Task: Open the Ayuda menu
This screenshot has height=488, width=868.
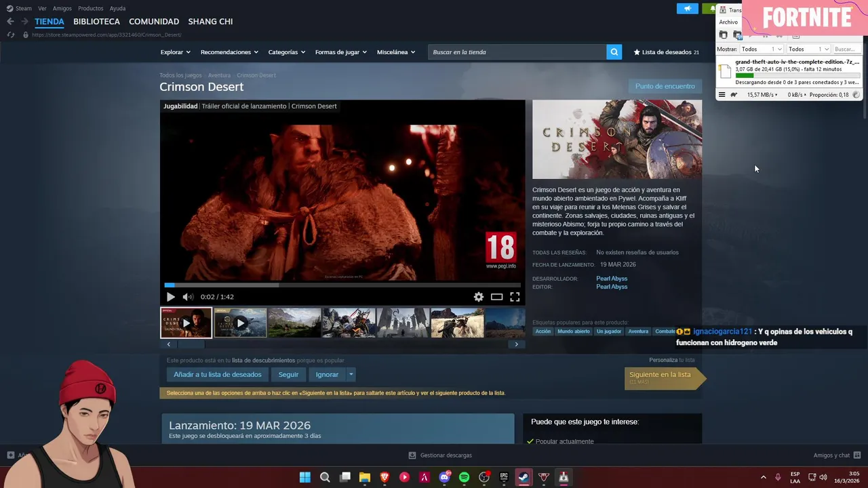Action: [x=117, y=8]
